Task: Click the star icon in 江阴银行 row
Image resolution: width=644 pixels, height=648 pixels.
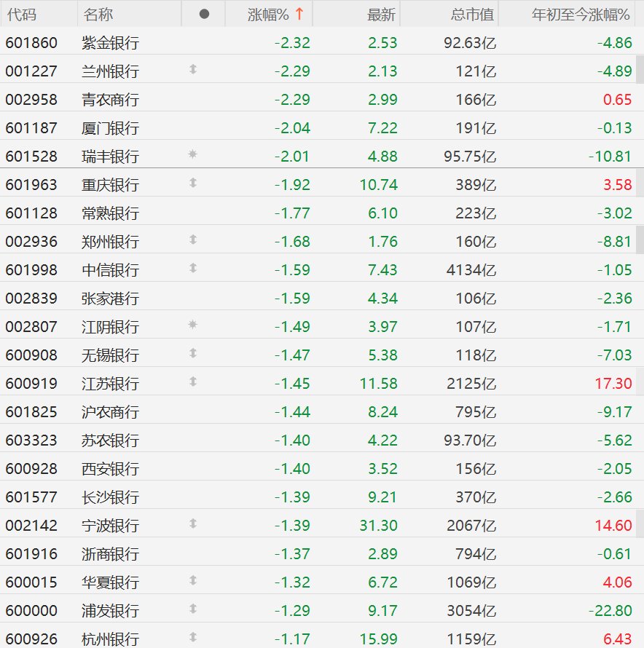Action: pyautogui.click(x=193, y=325)
